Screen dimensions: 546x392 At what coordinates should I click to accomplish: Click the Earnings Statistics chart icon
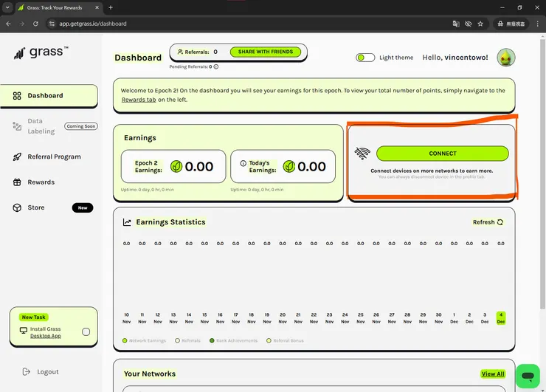pyautogui.click(x=127, y=222)
